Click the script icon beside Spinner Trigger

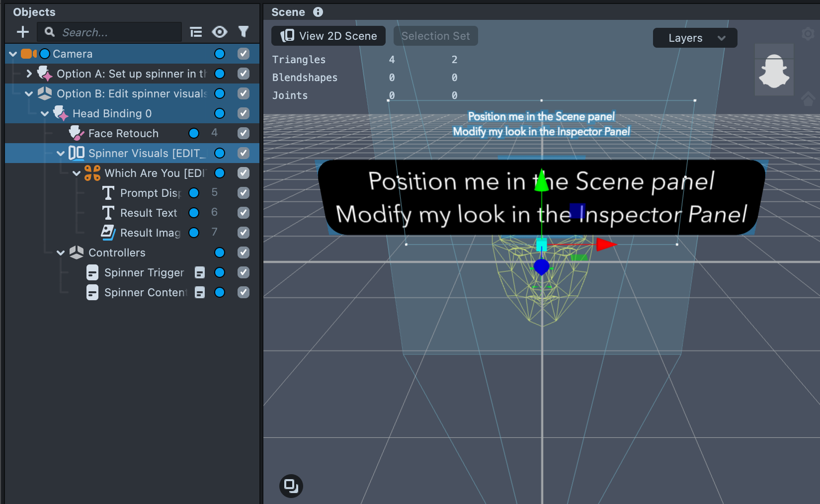(200, 272)
